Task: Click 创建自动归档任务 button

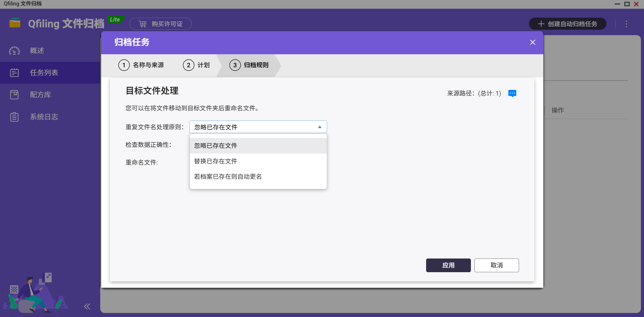Action: 567,24
